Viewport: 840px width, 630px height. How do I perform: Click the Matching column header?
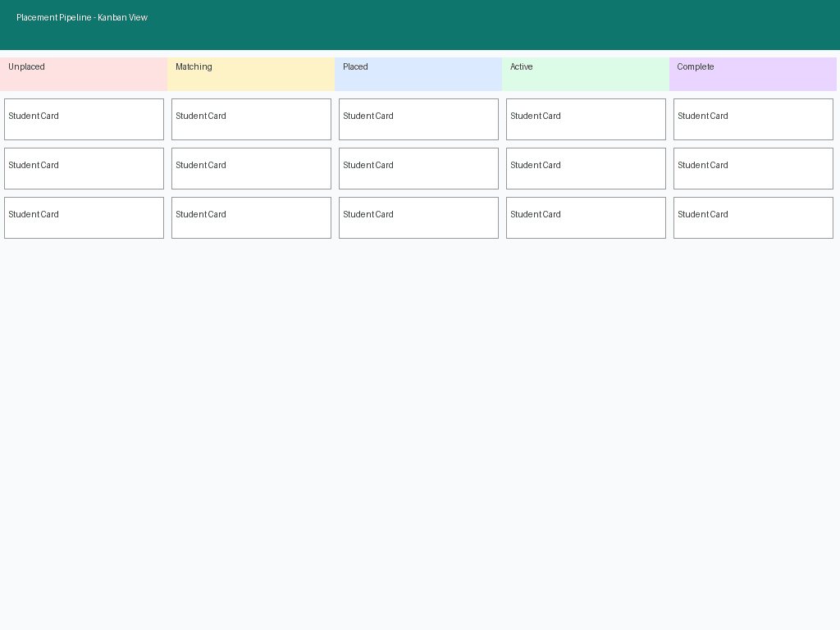coord(251,74)
